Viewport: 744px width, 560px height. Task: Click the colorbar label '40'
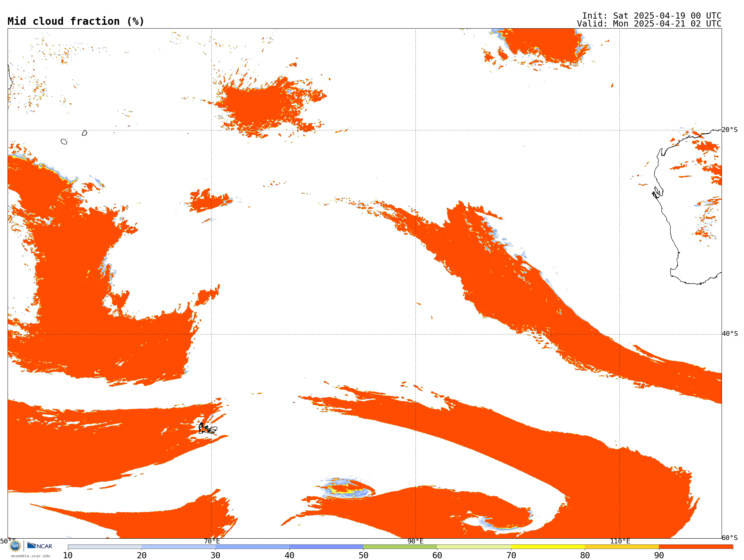[289, 556]
